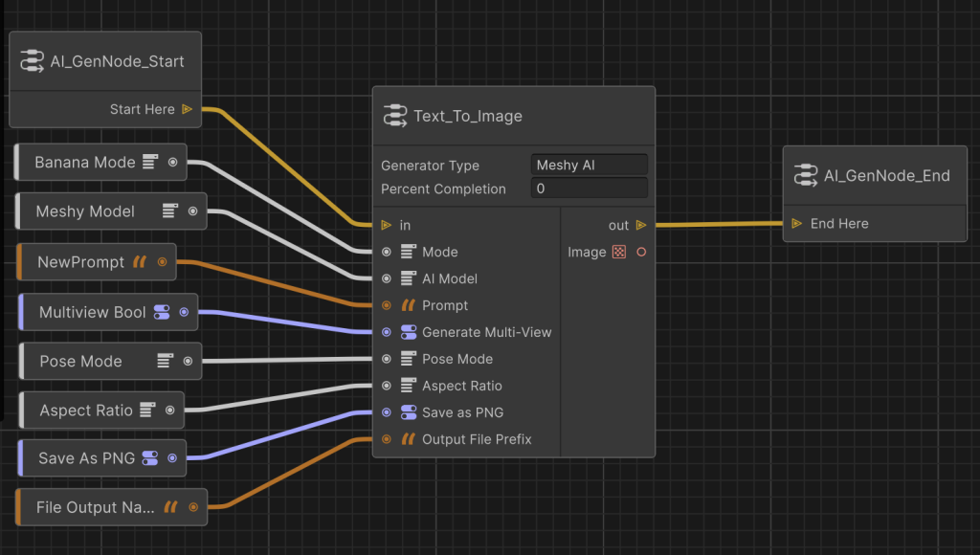Click the Generate Multi-View input port

(x=387, y=332)
